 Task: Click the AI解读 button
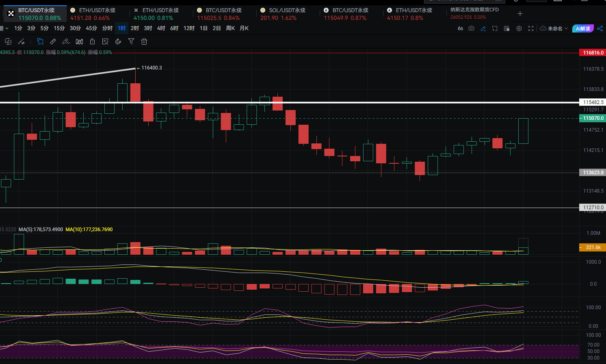pyautogui.click(x=583, y=28)
